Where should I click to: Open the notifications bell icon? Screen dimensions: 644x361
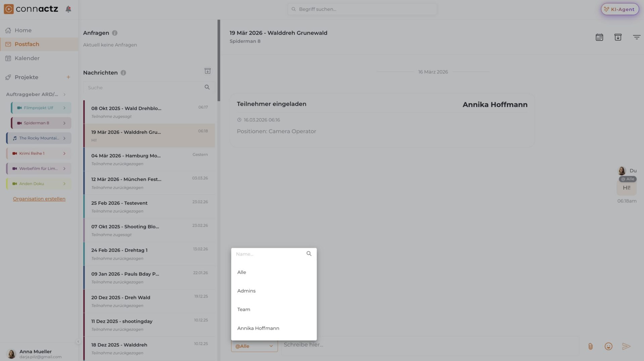click(68, 9)
